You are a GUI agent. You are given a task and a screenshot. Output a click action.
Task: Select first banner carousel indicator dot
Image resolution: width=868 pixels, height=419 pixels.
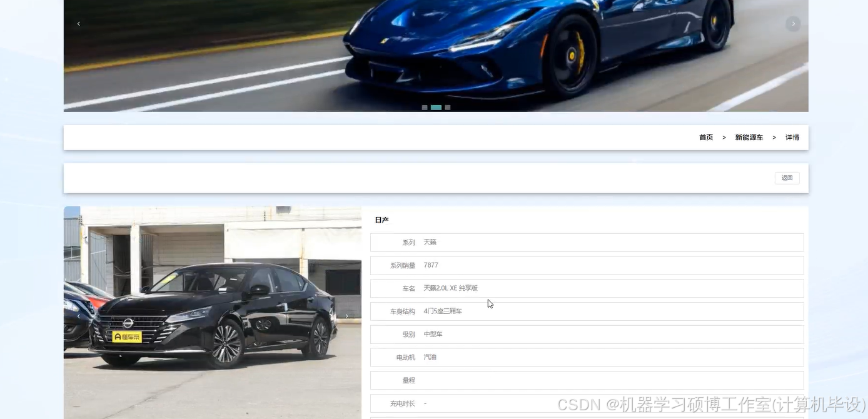coord(425,108)
